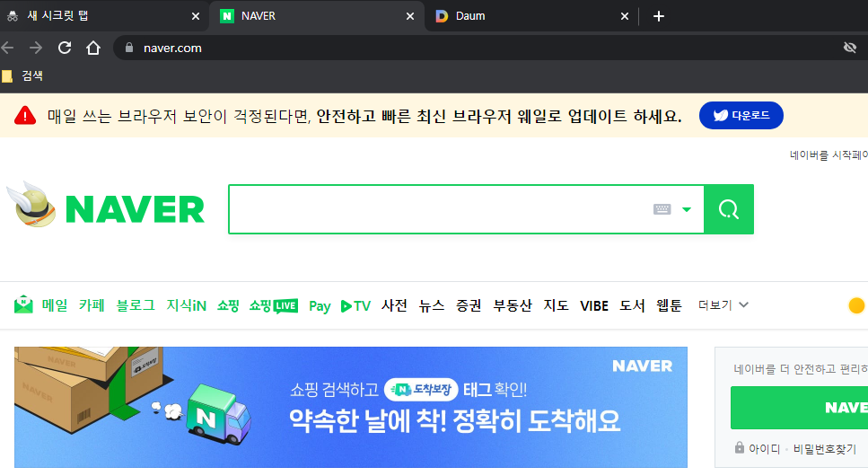Open 카페 from the service menu
868x476 pixels.
click(x=92, y=305)
